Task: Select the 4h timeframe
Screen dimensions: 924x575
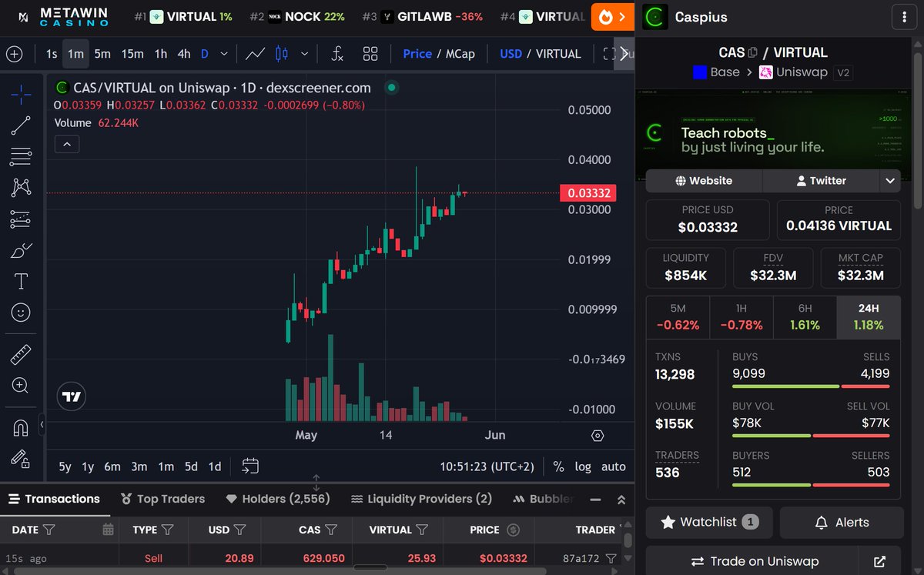Action: pyautogui.click(x=184, y=54)
